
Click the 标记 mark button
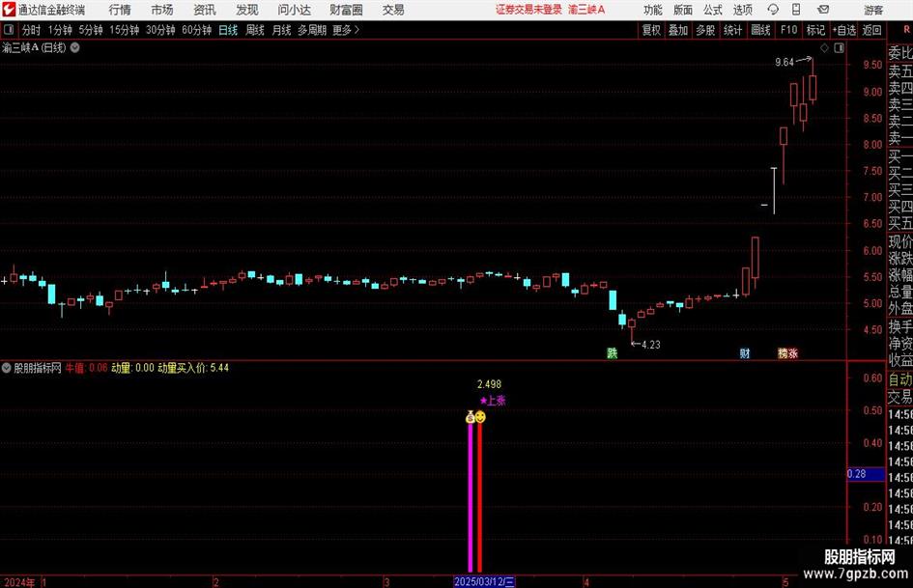point(815,30)
